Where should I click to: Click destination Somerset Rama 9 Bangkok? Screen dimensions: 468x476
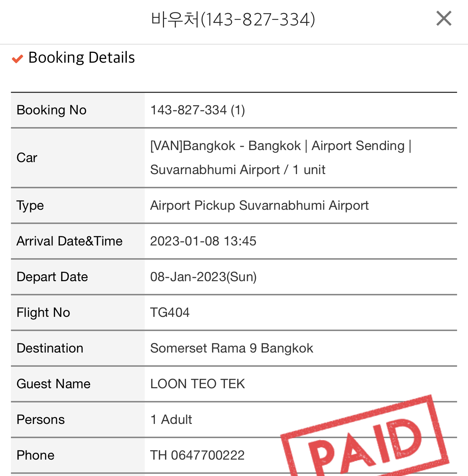click(232, 348)
